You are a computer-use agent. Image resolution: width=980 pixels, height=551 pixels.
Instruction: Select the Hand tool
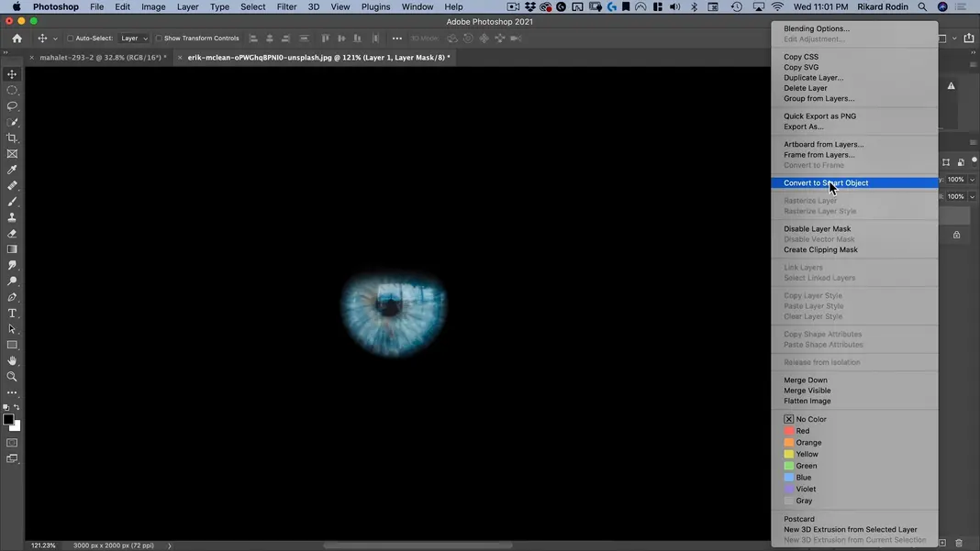pos(12,361)
